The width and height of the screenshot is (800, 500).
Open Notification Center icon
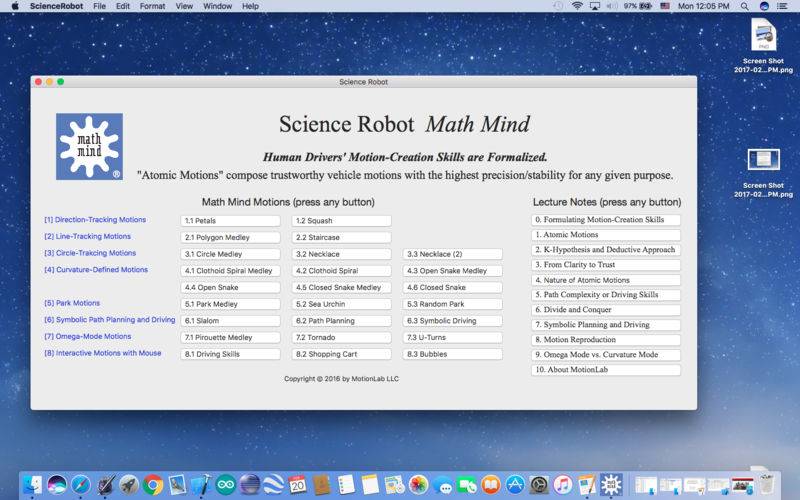tap(782, 6)
